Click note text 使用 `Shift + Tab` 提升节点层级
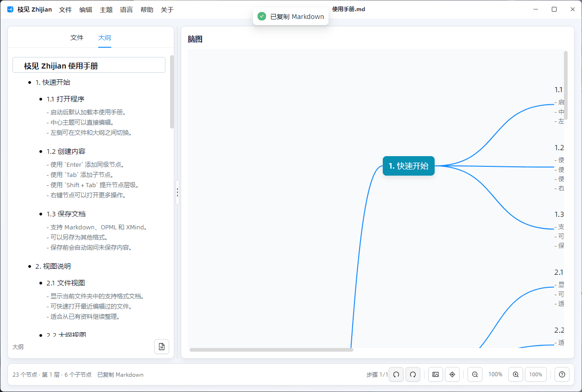This screenshot has height=392, width=582. coord(93,185)
